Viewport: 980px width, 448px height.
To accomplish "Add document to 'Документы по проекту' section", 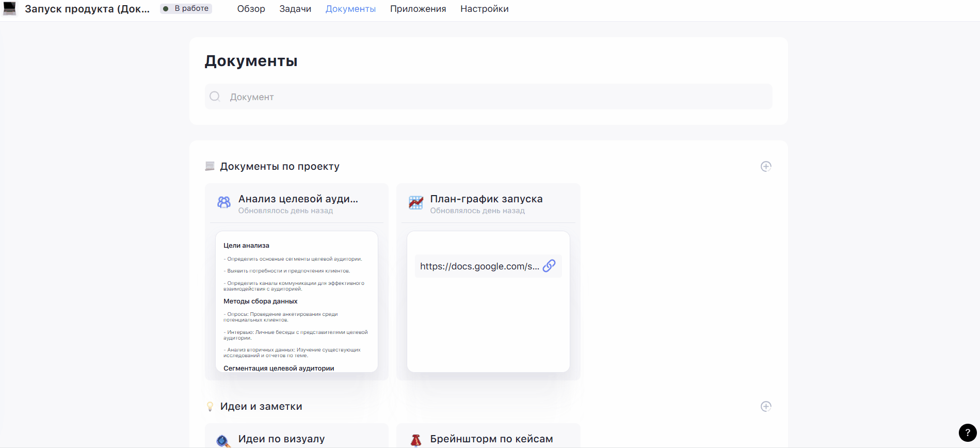I will (766, 166).
